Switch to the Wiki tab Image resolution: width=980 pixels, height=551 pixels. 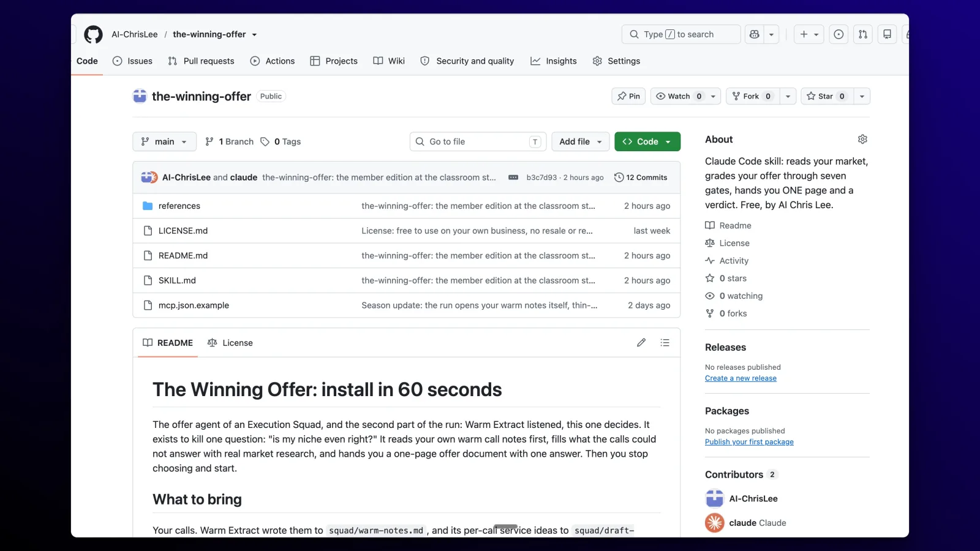point(389,61)
